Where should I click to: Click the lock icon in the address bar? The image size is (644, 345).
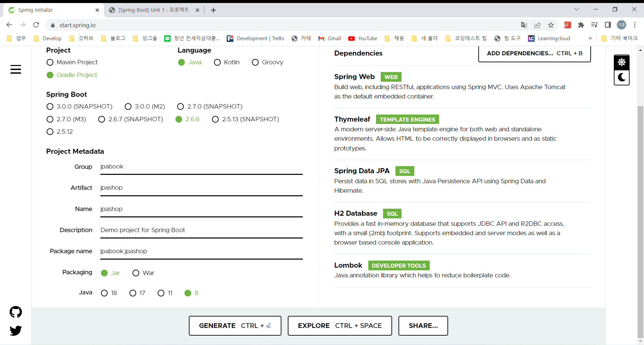(53, 25)
